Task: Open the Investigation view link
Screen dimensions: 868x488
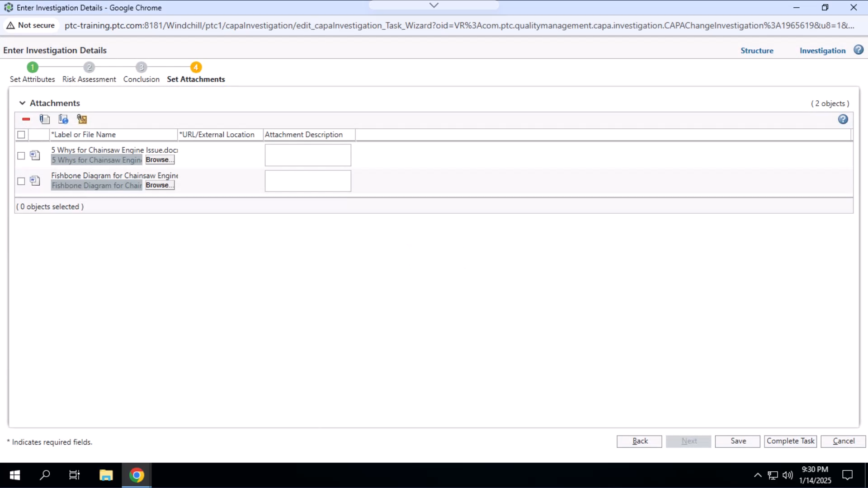Action: point(822,50)
